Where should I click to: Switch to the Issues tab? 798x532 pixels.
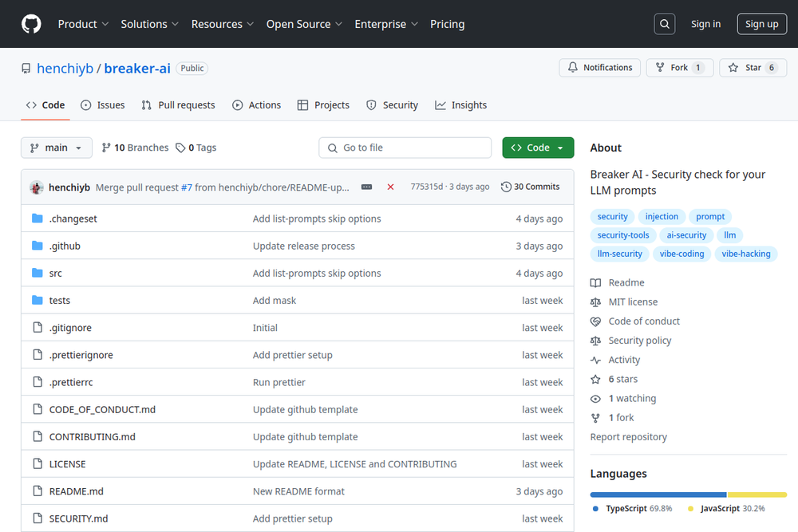click(x=103, y=105)
